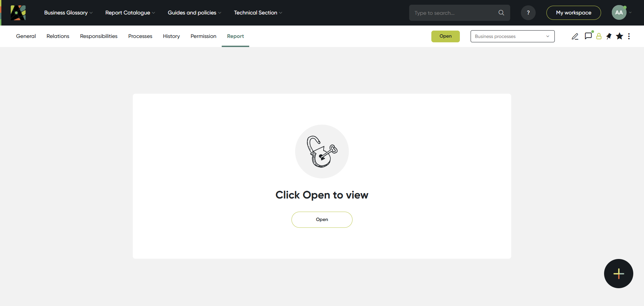Switch to the Relations tab

point(58,36)
